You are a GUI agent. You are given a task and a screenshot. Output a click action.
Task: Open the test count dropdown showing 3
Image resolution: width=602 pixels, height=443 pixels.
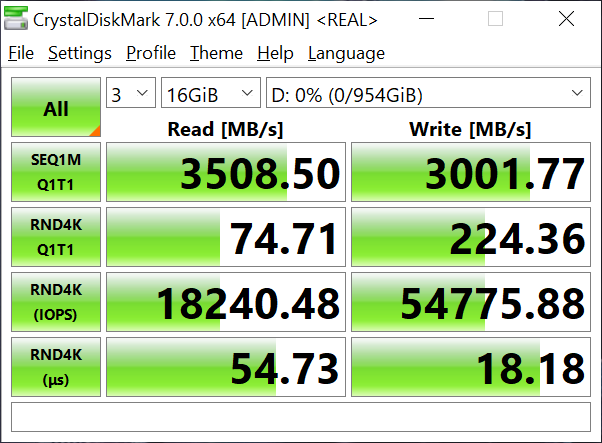click(131, 93)
